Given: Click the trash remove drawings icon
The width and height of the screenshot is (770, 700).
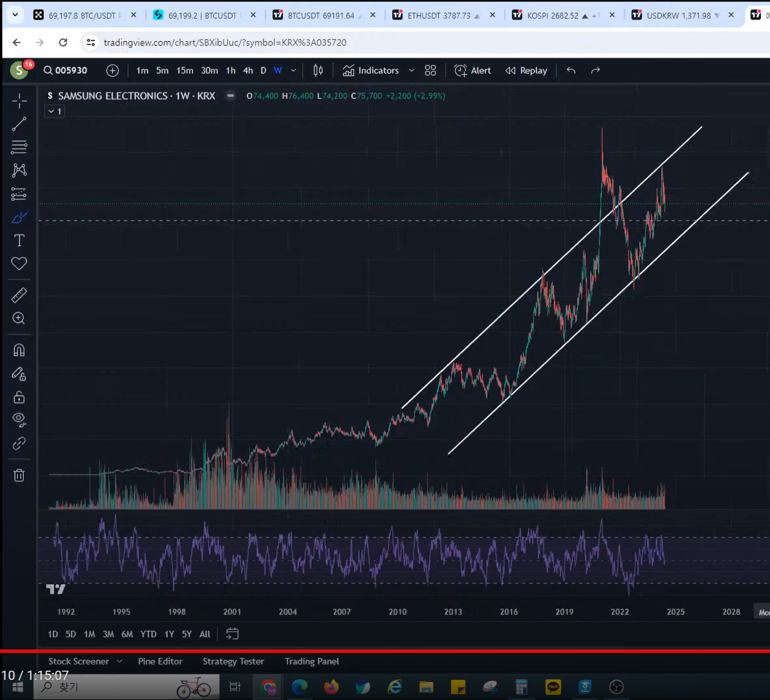Looking at the screenshot, I should [x=19, y=475].
